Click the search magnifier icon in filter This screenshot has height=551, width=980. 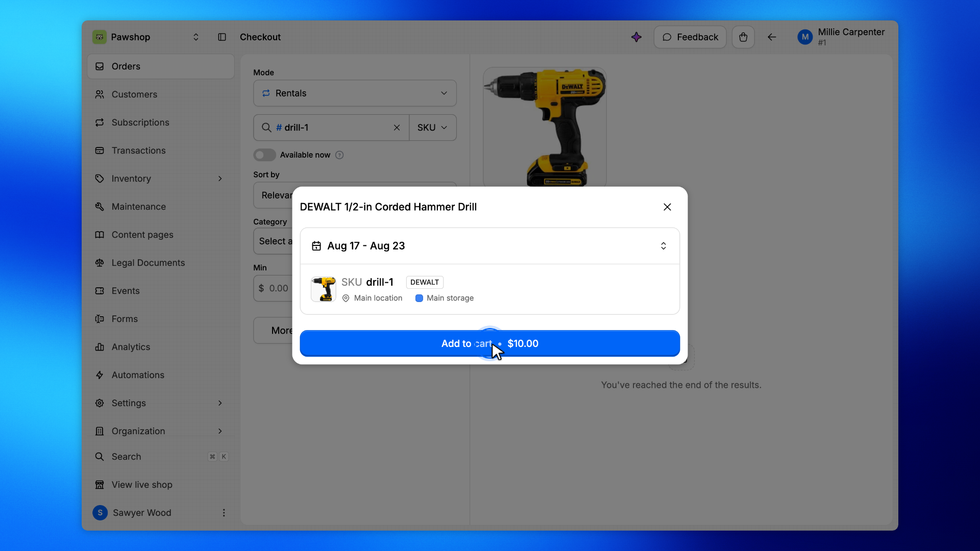pyautogui.click(x=266, y=128)
